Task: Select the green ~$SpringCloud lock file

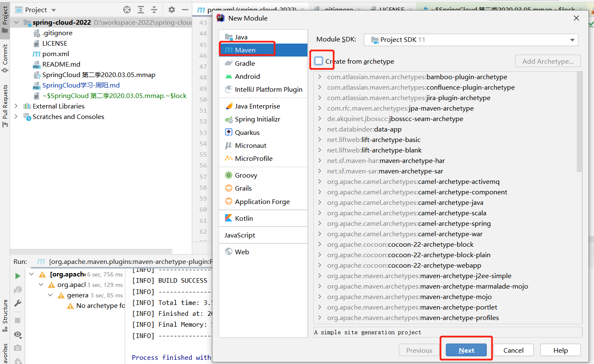Action: [x=114, y=96]
